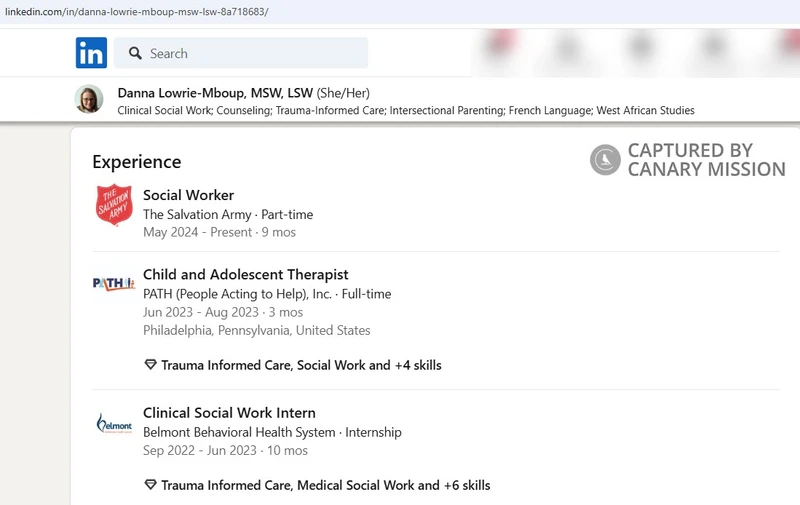The height and width of the screenshot is (505, 800).
Task: Open the Social Worker position title
Action: (x=188, y=195)
